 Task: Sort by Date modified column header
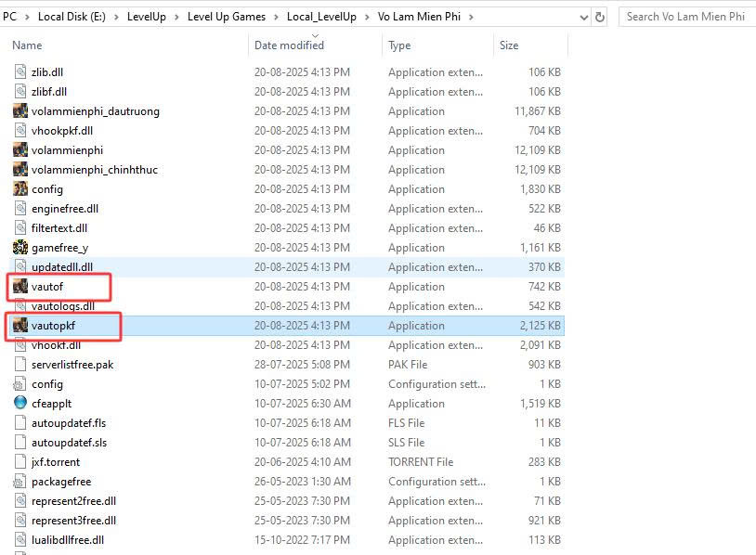[x=289, y=45]
